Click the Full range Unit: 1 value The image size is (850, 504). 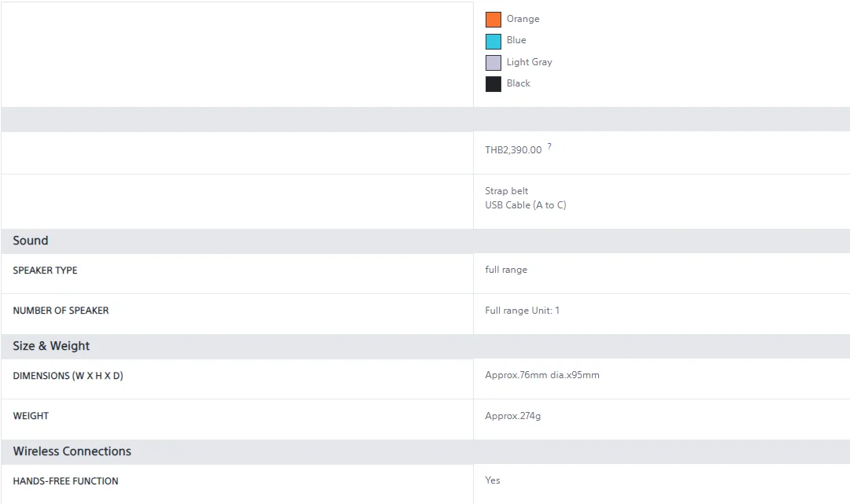click(522, 311)
